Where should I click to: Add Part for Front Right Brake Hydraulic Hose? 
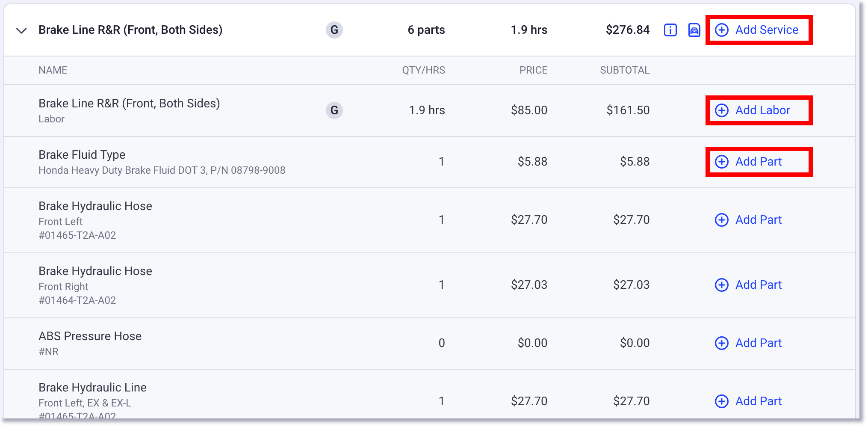click(x=758, y=285)
